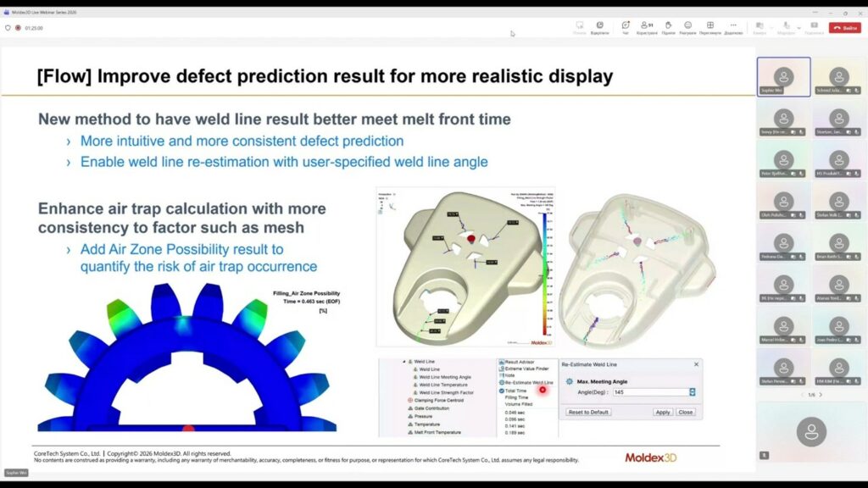Open the reactions menu
This screenshot has height=488, width=868.
click(688, 27)
